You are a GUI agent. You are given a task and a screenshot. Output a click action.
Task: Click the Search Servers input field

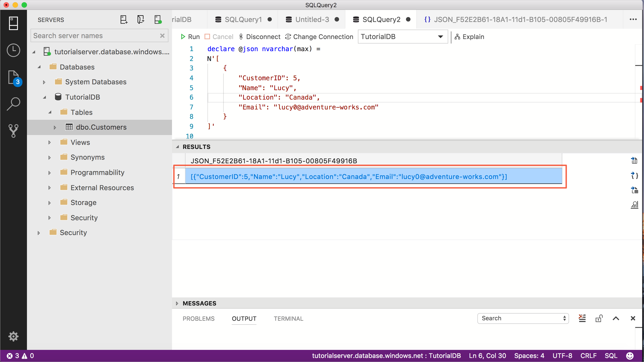[x=99, y=35]
